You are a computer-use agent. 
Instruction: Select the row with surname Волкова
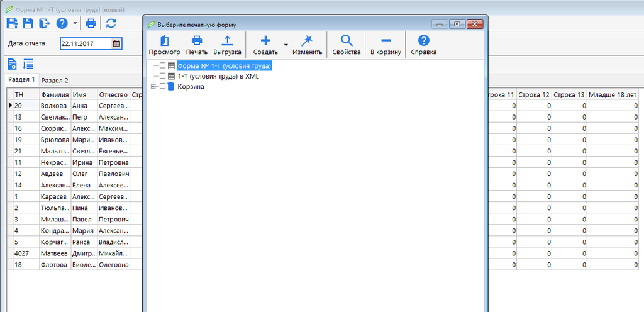tap(55, 106)
